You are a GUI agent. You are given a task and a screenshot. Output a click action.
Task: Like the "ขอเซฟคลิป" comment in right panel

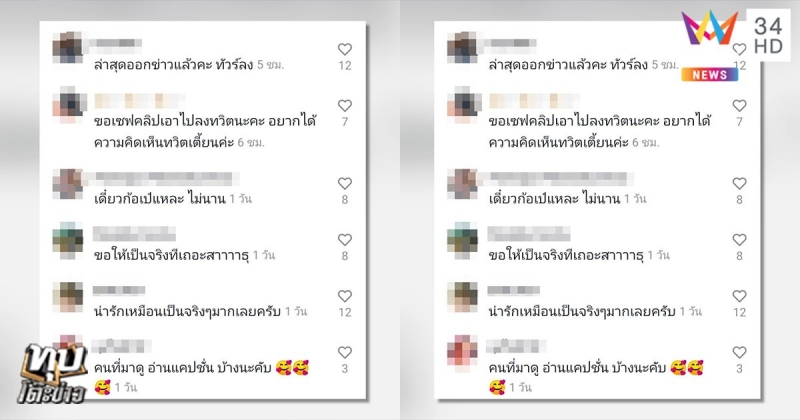[739, 106]
